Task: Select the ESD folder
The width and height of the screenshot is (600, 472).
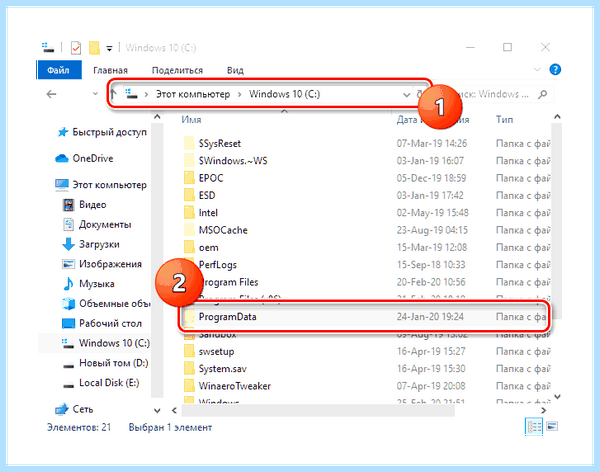Action: [x=207, y=196]
